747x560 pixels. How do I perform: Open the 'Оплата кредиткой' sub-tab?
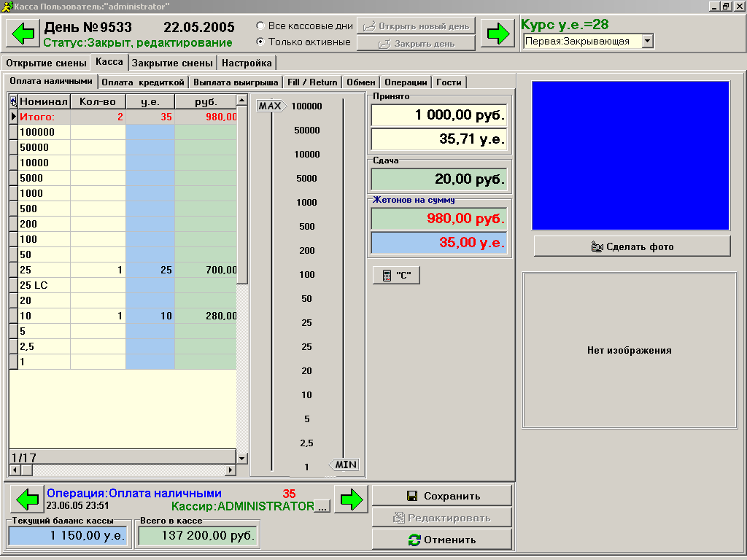pos(143,82)
